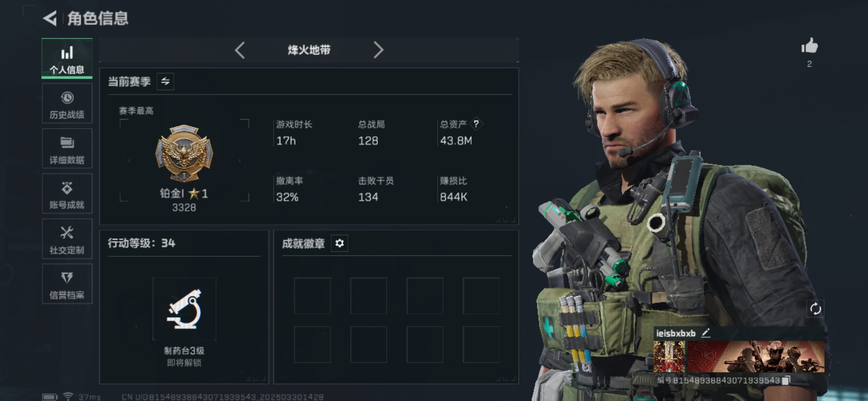The width and height of the screenshot is (868, 401).
Task: Switch to the next mode with the right chevron
Action: click(378, 50)
